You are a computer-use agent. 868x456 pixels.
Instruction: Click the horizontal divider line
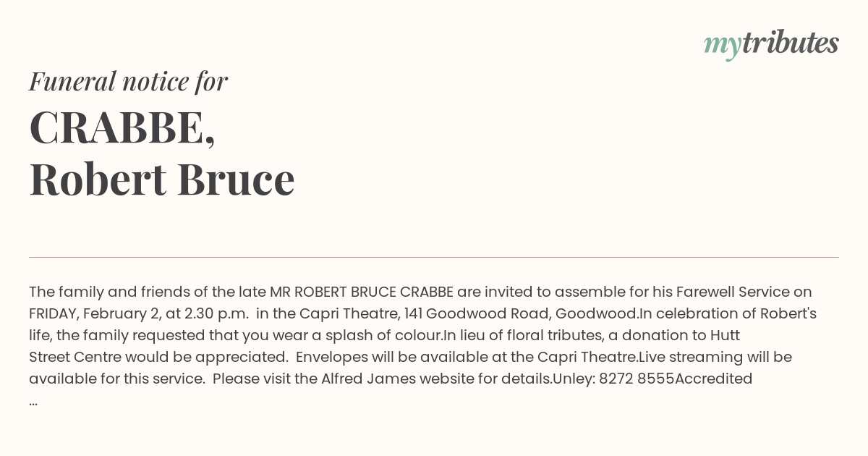pos(434,257)
